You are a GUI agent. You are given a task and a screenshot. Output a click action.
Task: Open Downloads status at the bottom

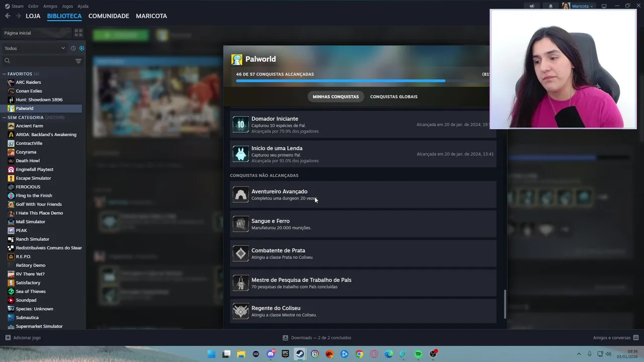click(317, 338)
